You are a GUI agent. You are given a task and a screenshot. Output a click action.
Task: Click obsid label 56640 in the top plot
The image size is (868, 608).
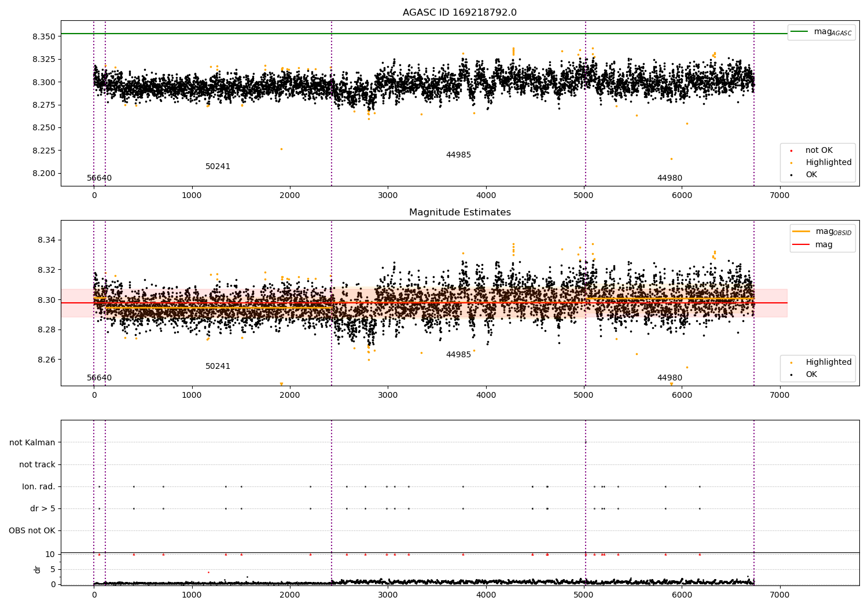click(100, 178)
